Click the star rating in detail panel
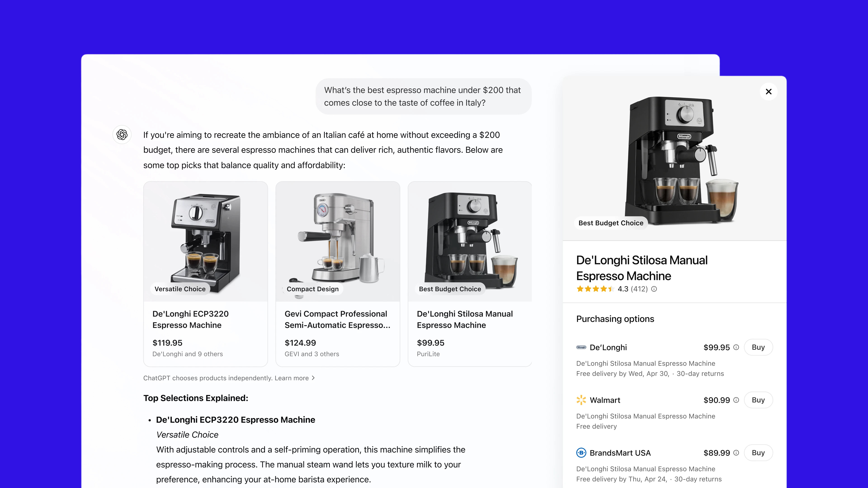This screenshot has height=488, width=868. click(595, 289)
